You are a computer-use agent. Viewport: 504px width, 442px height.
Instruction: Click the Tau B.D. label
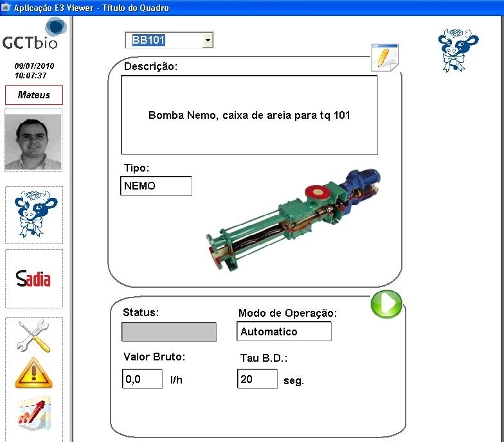click(264, 358)
